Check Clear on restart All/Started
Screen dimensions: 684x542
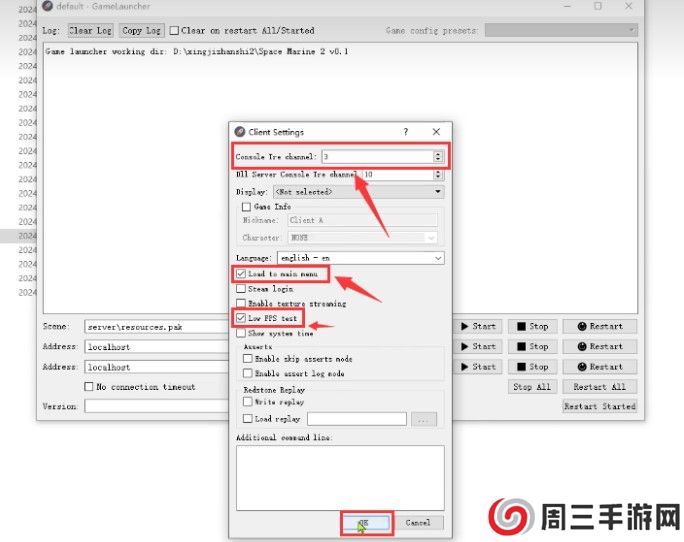pyautogui.click(x=175, y=31)
